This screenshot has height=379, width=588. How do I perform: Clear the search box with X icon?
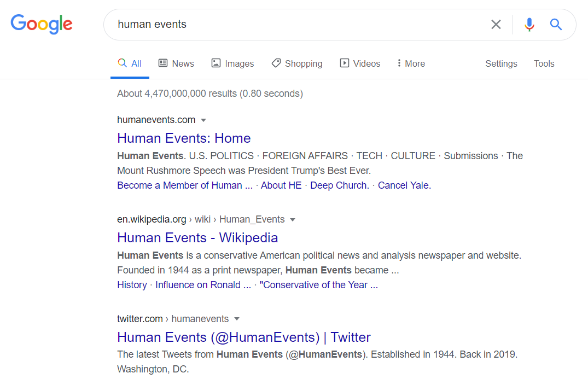tap(496, 25)
